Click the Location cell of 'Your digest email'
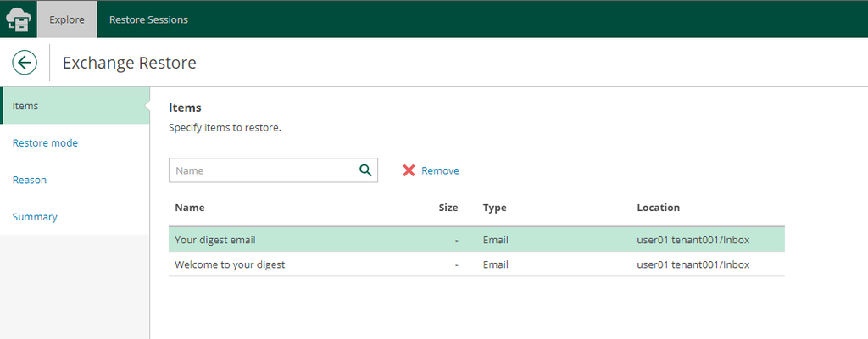 coord(693,240)
